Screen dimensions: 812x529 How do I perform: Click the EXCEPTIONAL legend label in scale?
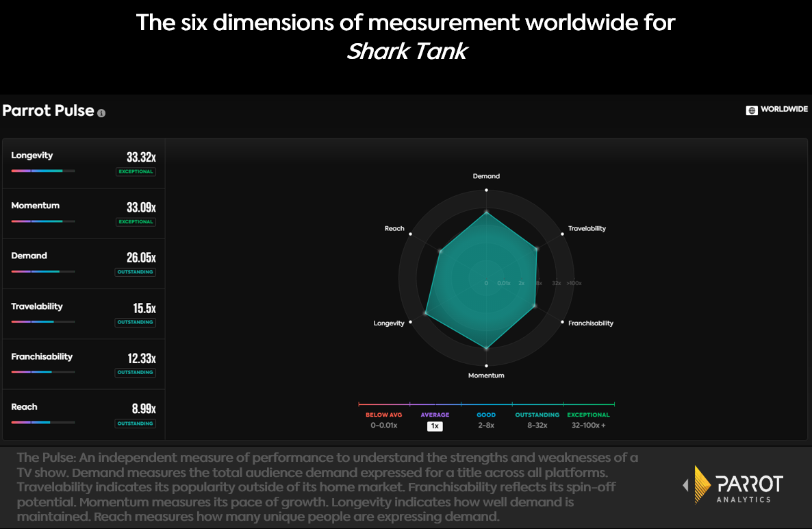point(588,415)
